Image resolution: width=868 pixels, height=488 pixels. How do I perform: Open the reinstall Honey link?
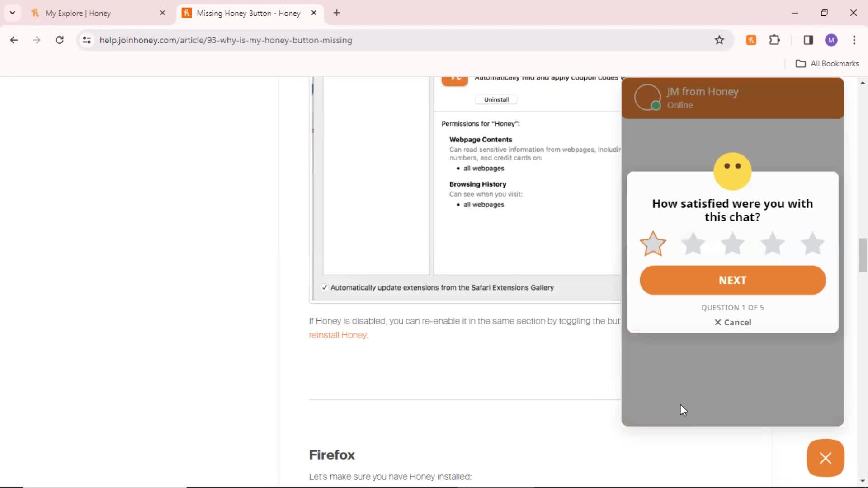338,335
